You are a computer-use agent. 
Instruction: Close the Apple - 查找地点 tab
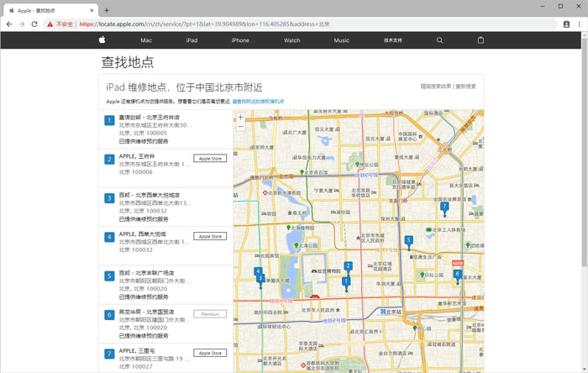pyautogui.click(x=92, y=10)
